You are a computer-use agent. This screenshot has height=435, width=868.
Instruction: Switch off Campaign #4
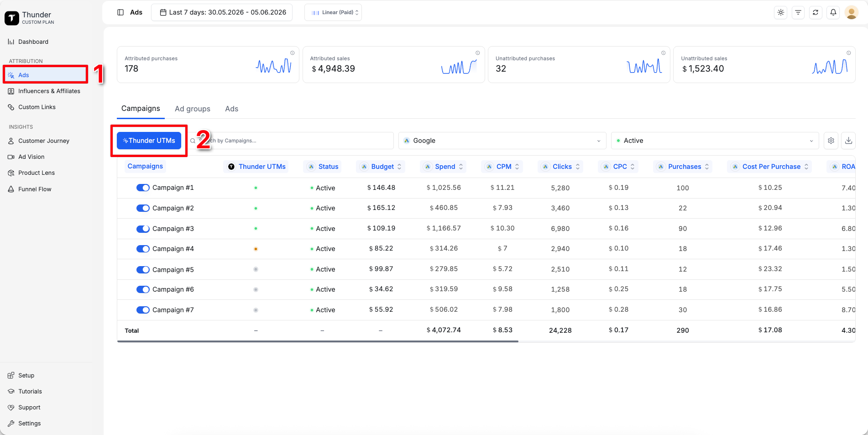coord(143,249)
